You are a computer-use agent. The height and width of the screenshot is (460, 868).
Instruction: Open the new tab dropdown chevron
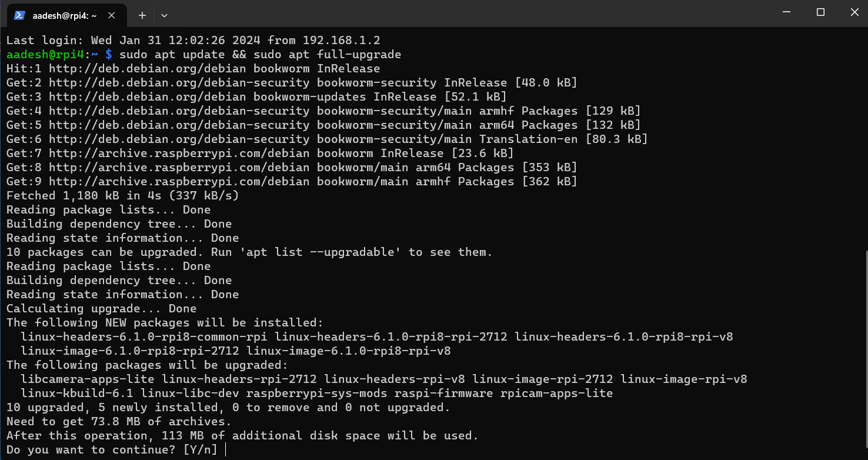pos(163,16)
